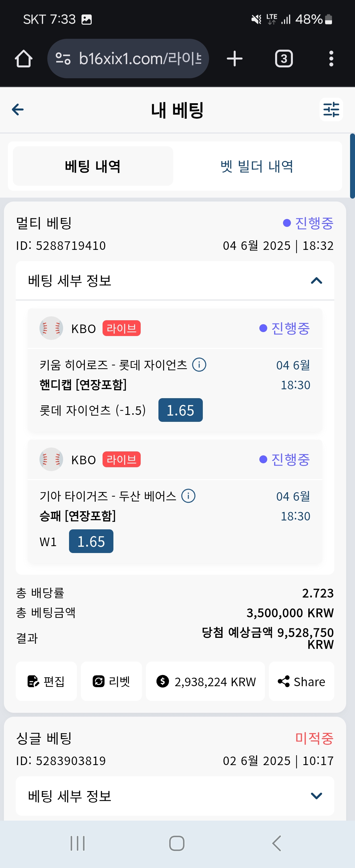Click the 편집 edit bet button
Viewport: 355px width, 868px height.
[x=46, y=681]
